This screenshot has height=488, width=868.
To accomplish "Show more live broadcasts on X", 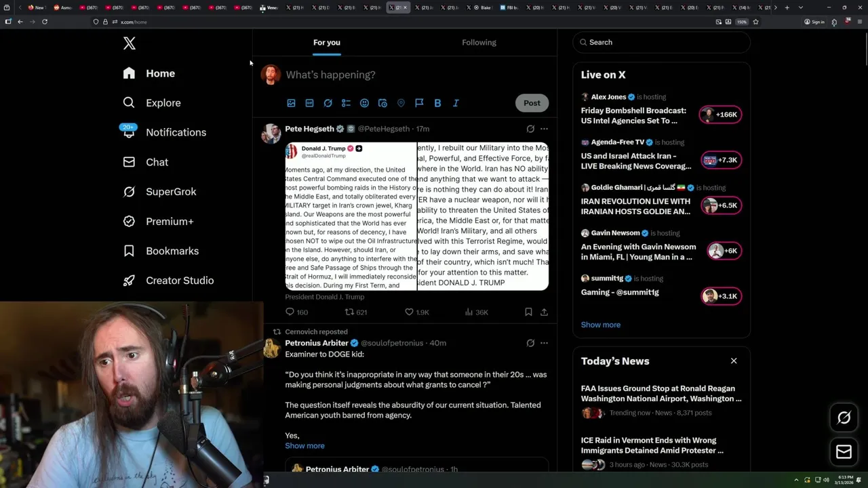I will point(600,325).
